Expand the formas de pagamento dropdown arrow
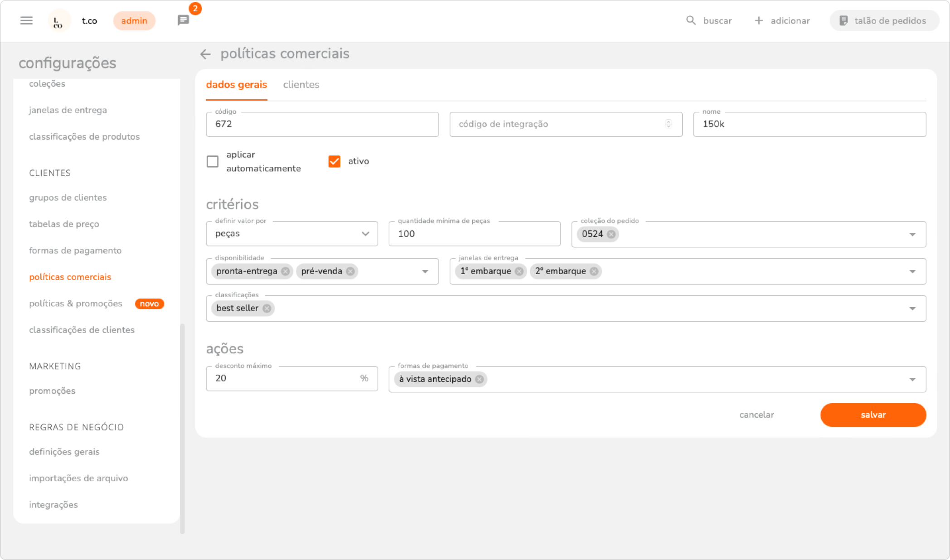Viewport: 950px width, 560px height. tap(912, 379)
